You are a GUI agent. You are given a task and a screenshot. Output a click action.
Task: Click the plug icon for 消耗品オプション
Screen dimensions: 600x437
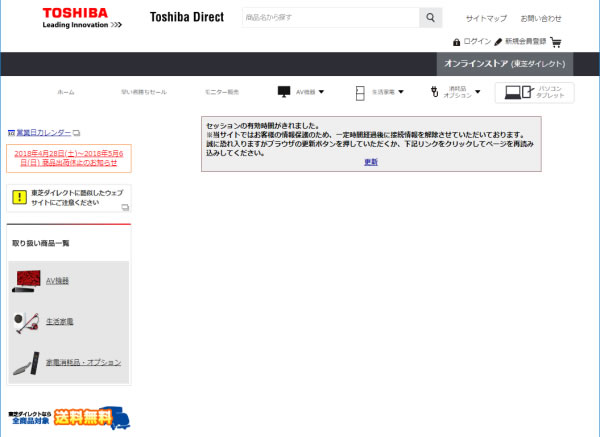click(x=434, y=92)
